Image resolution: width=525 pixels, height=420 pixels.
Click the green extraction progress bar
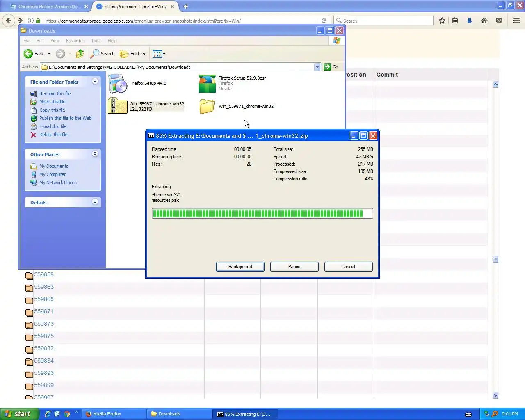[x=262, y=213]
